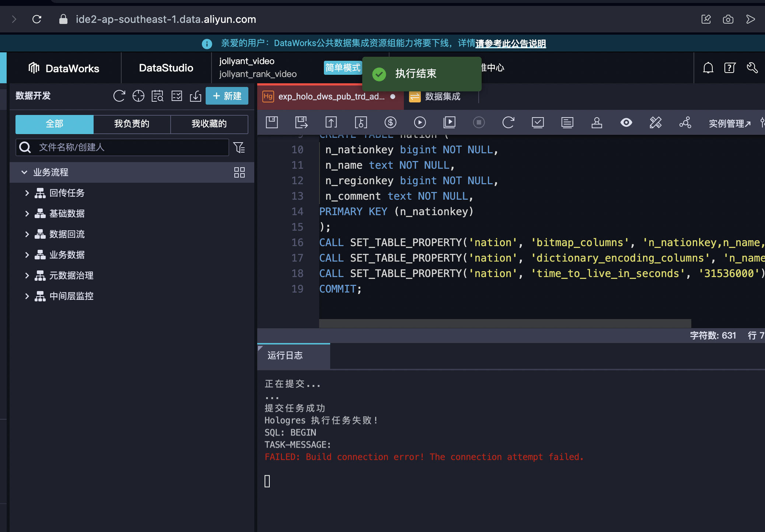Click the lock/steal edit icon in toolbar

(x=361, y=122)
